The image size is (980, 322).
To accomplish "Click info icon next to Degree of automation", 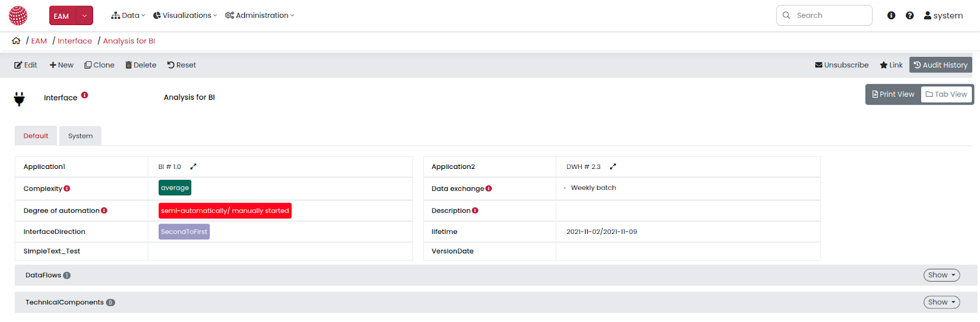I will click(x=104, y=211).
